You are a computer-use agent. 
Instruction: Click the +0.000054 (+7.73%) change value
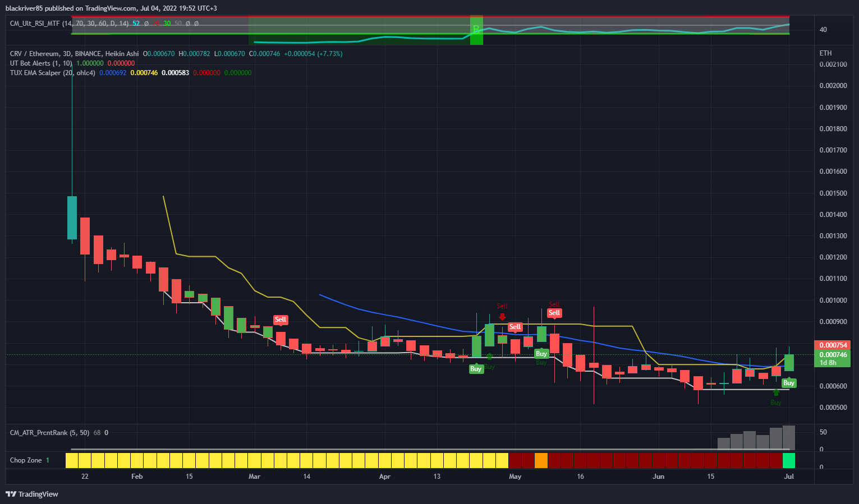click(x=313, y=54)
